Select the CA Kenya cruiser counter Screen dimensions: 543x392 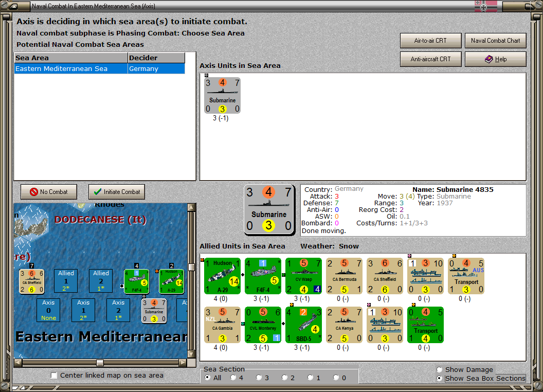point(344,325)
